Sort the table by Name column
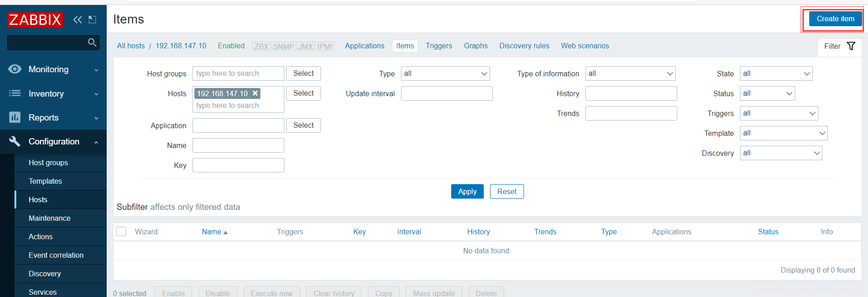Viewport: 868px width, 297px height. coord(215,232)
